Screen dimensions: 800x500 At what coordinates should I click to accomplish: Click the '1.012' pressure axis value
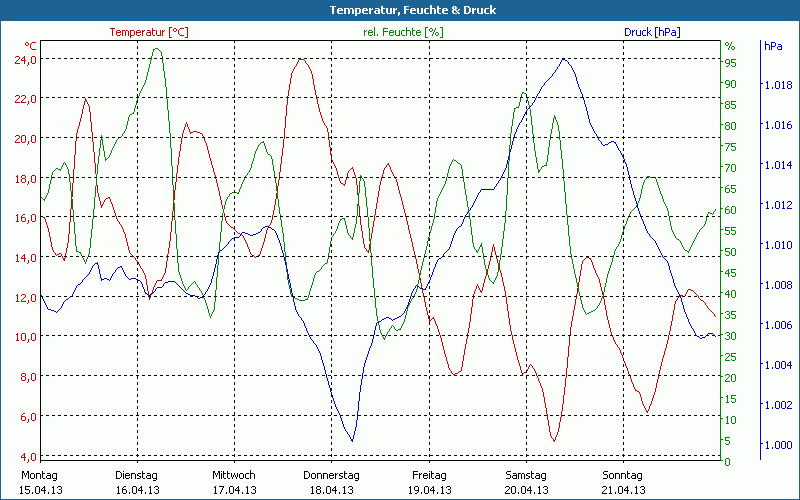coord(778,205)
